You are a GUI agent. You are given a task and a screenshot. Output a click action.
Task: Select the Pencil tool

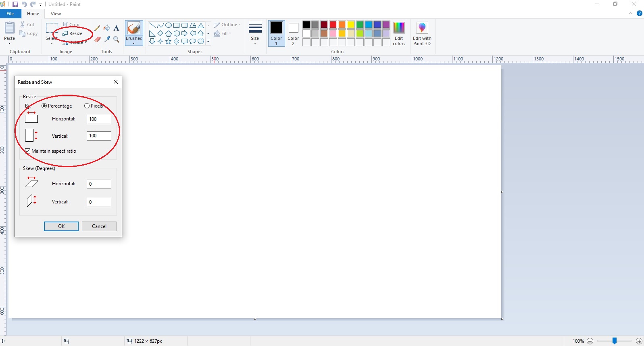coord(97,28)
